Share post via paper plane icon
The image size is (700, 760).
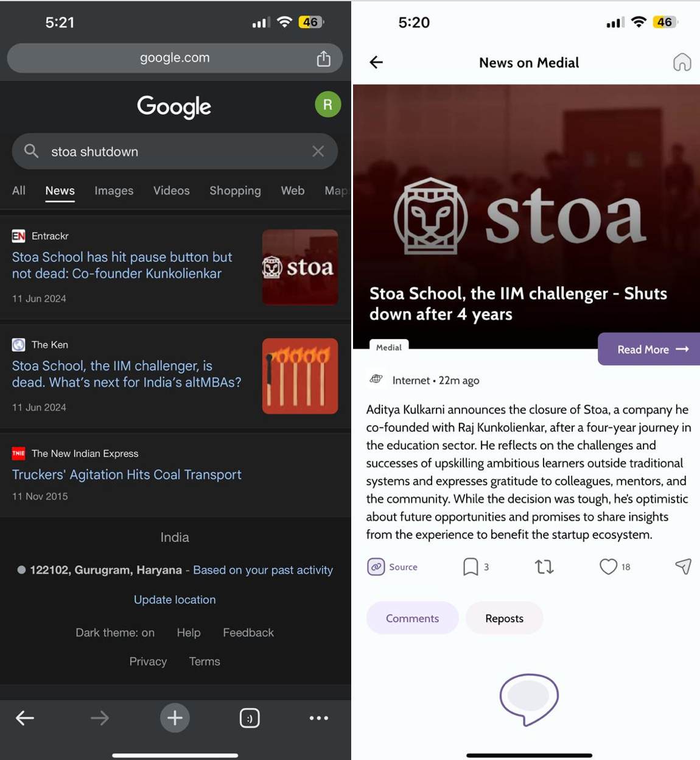[x=683, y=567]
